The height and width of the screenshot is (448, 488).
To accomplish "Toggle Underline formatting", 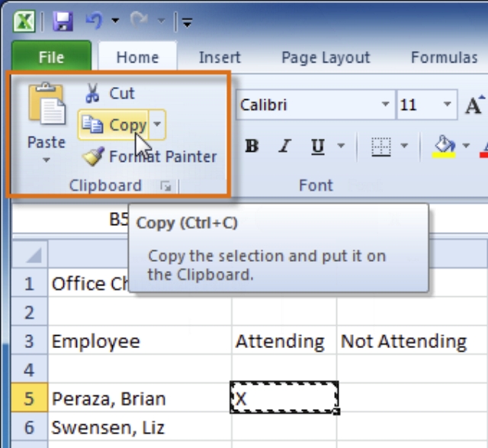I will (x=318, y=146).
